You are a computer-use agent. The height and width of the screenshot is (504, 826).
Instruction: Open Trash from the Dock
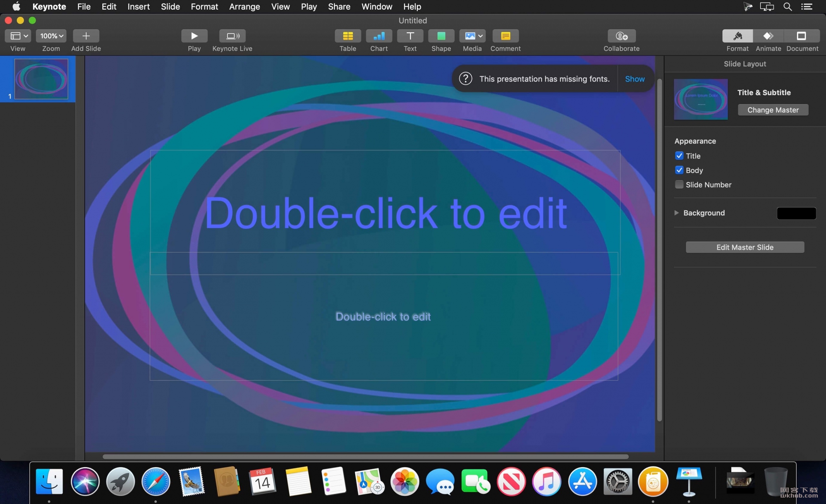pos(775,481)
